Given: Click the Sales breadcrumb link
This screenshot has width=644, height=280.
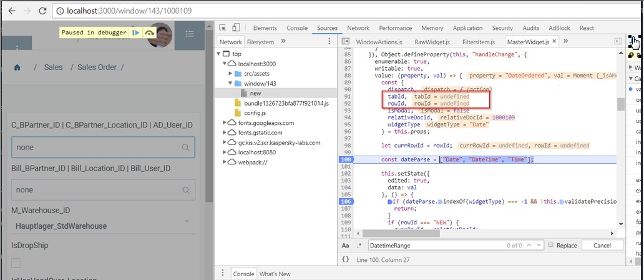Looking at the screenshot, I should coord(54,67).
